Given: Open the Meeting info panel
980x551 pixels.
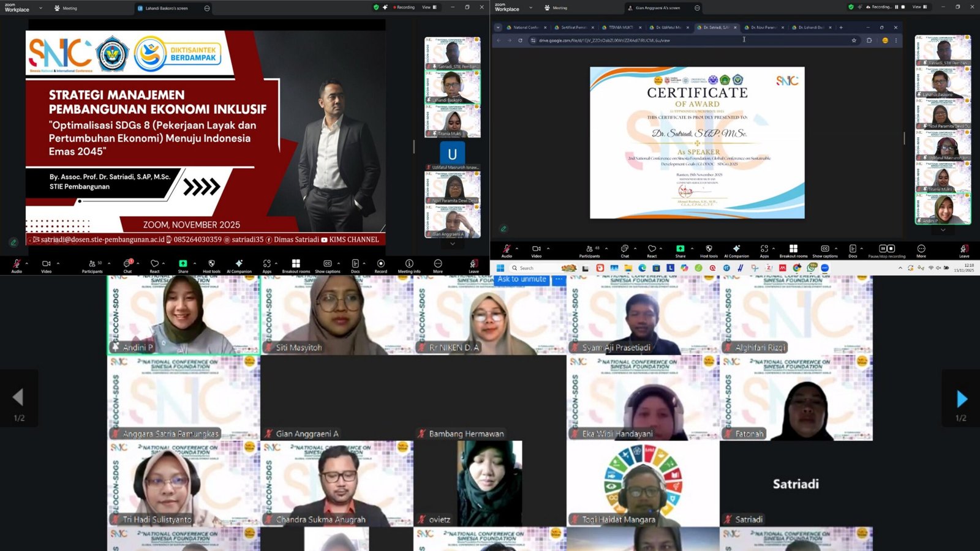Looking at the screenshot, I should click(x=409, y=265).
